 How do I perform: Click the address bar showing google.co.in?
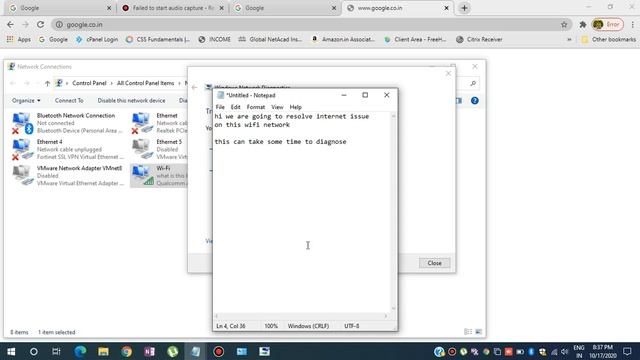click(x=310, y=24)
